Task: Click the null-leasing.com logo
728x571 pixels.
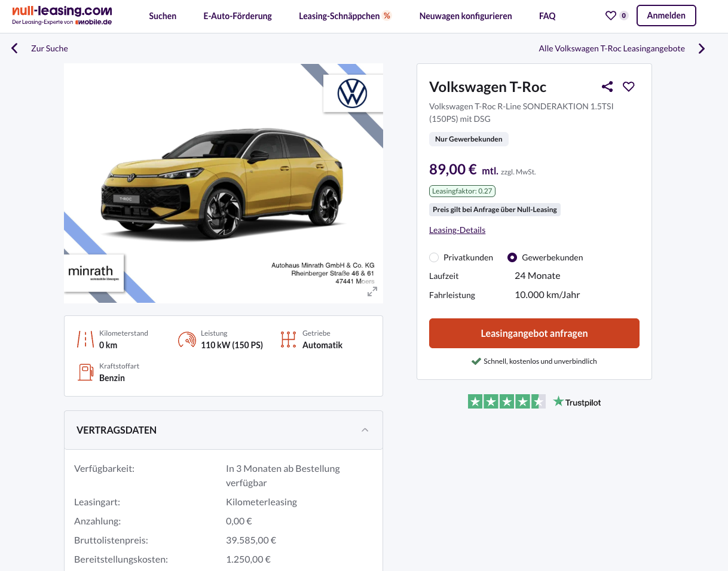Action: (x=62, y=16)
